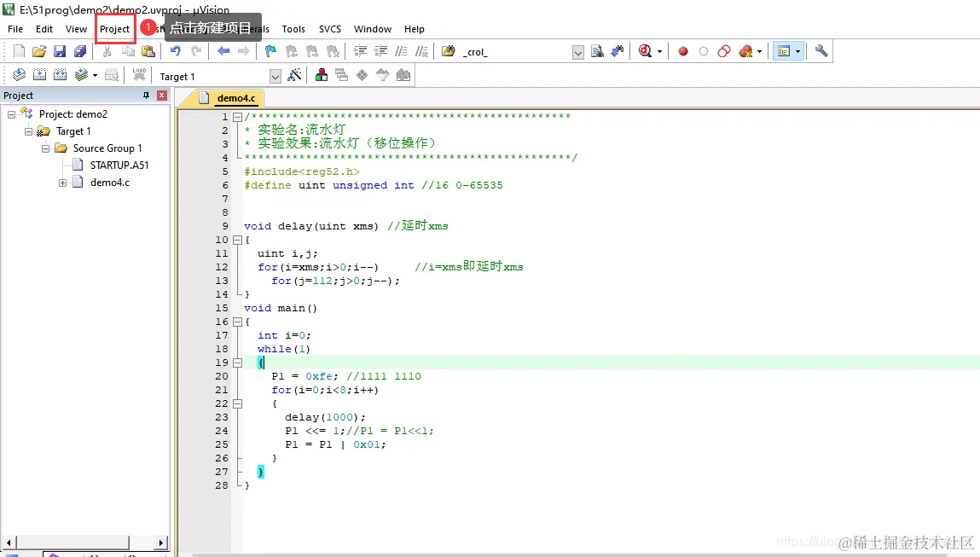The image size is (980, 557).
Task: Open a file using the Open folder icon
Action: pyautogui.click(x=38, y=51)
